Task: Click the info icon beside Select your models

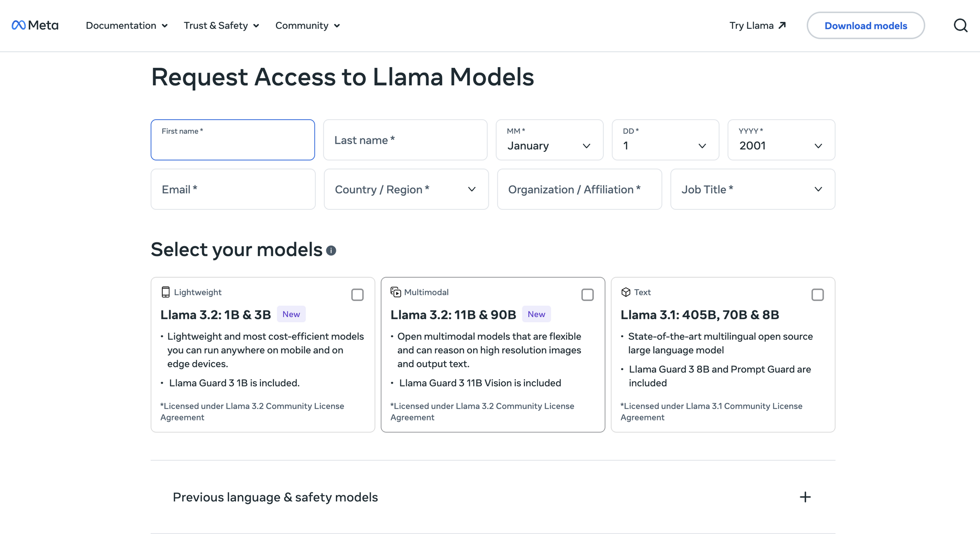Action: click(x=331, y=250)
